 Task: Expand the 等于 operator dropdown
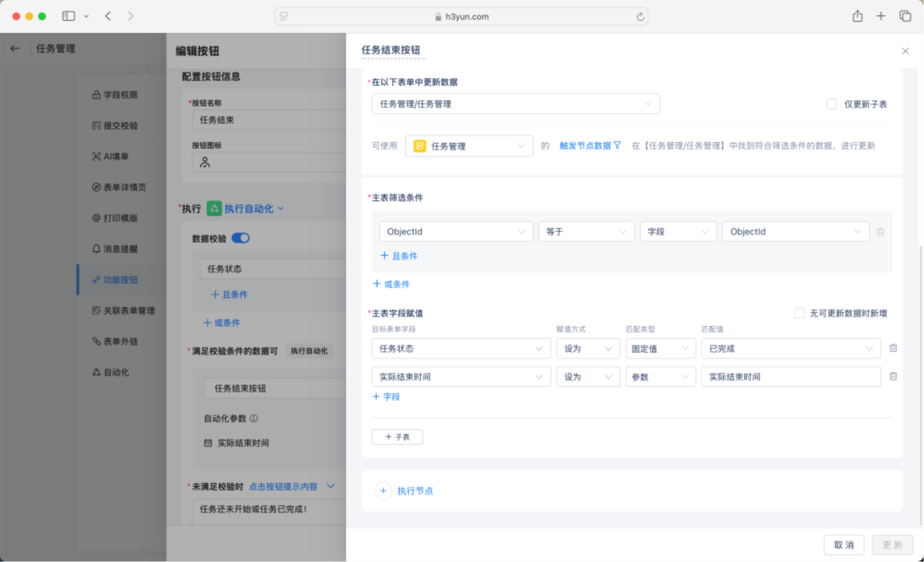(x=586, y=231)
